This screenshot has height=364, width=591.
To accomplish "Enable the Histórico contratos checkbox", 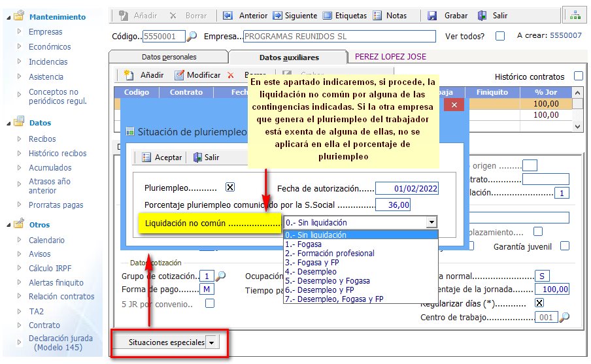I will pyautogui.click(x=578, y=76).
